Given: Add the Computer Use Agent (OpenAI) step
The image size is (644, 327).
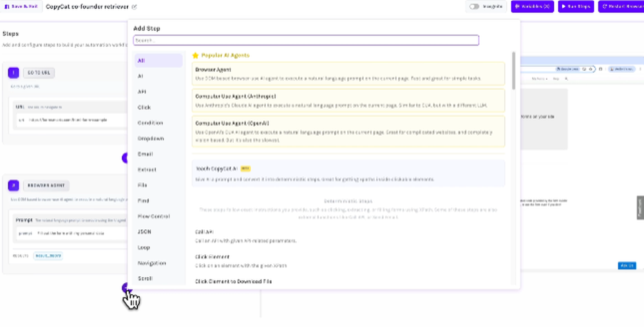Looking at the screenshot, I should pyautogui.click(x=348, y=131).
